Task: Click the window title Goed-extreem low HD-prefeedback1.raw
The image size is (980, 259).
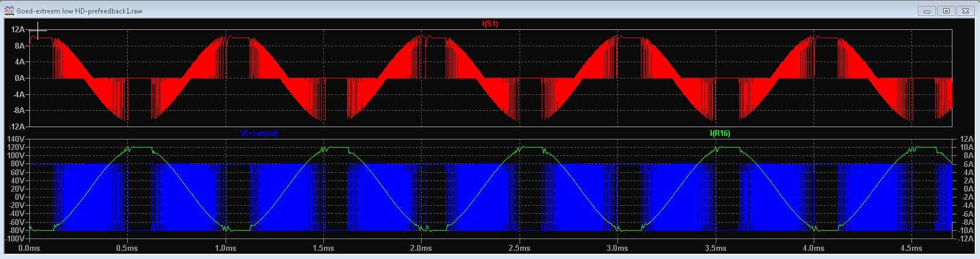Action: click(80, 11)
